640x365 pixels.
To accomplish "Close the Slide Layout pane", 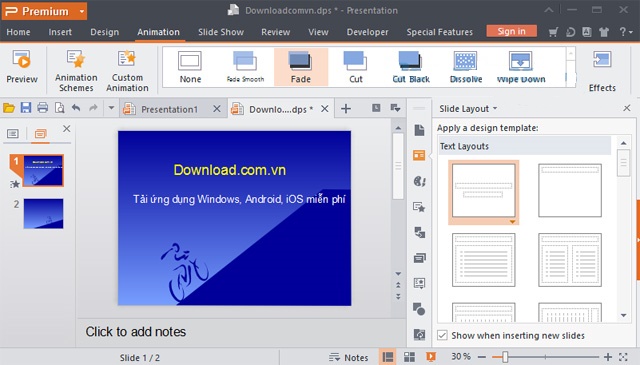I will (627, 108).
